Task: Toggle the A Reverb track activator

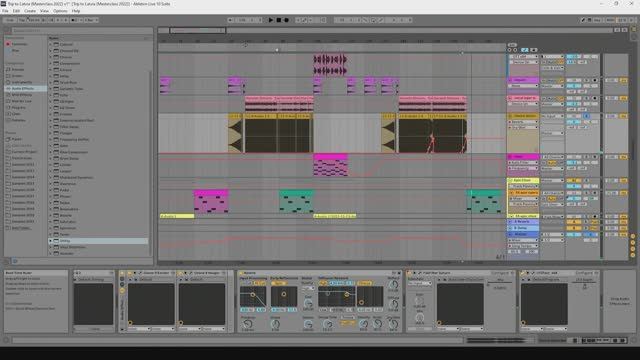Action: [573, 222]
